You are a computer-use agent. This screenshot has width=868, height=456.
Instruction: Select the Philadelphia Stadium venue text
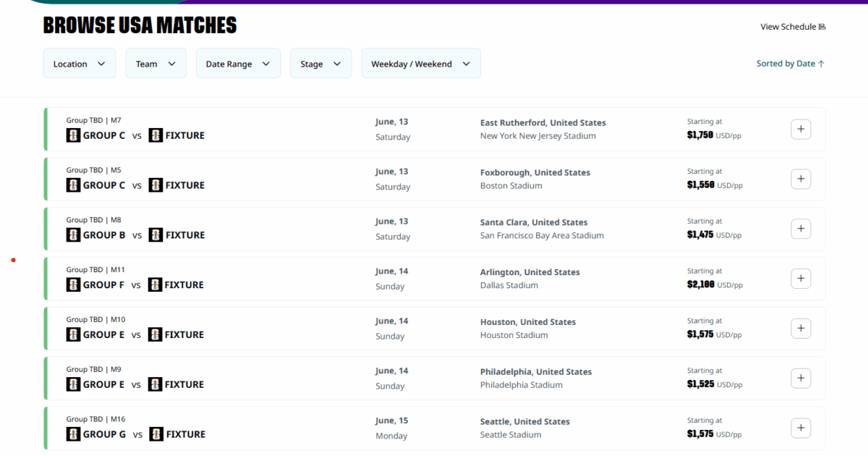(x=522, y=385)
